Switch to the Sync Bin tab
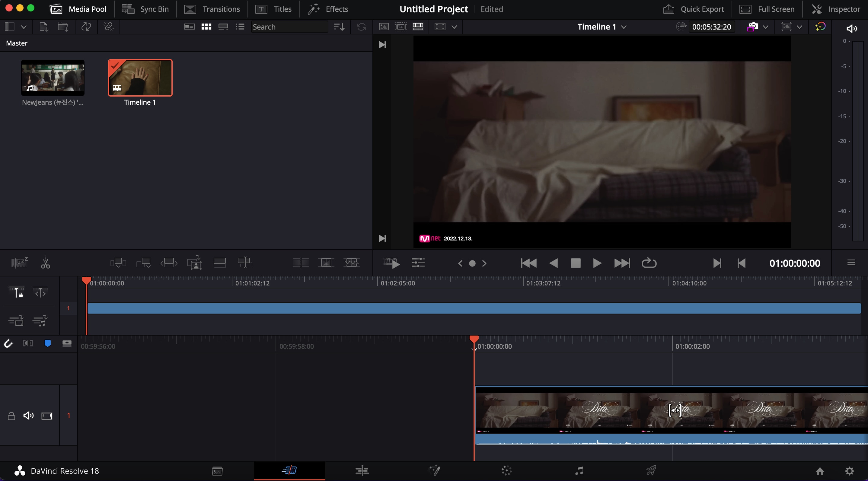 click(145, 9)
